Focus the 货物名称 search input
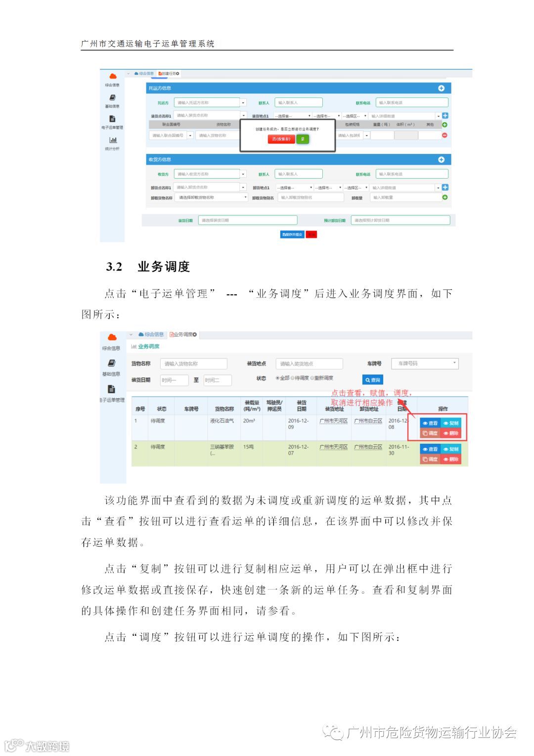 tap(193, 364)
